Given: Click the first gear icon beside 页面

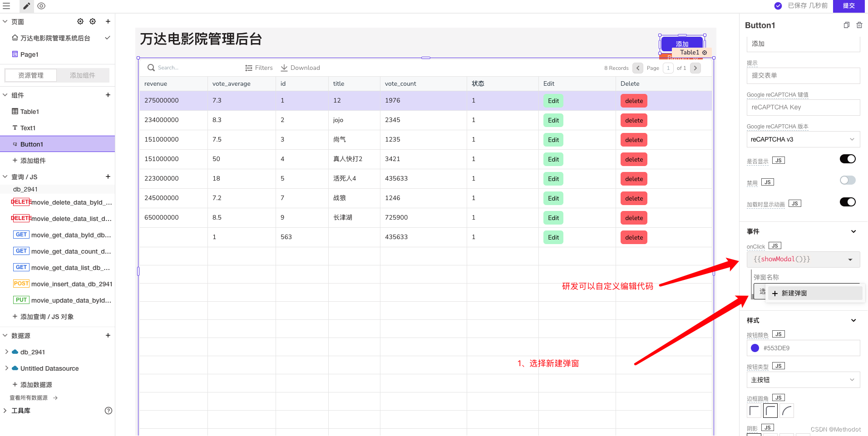Looking at the screenshot, I should pos(80,21).
